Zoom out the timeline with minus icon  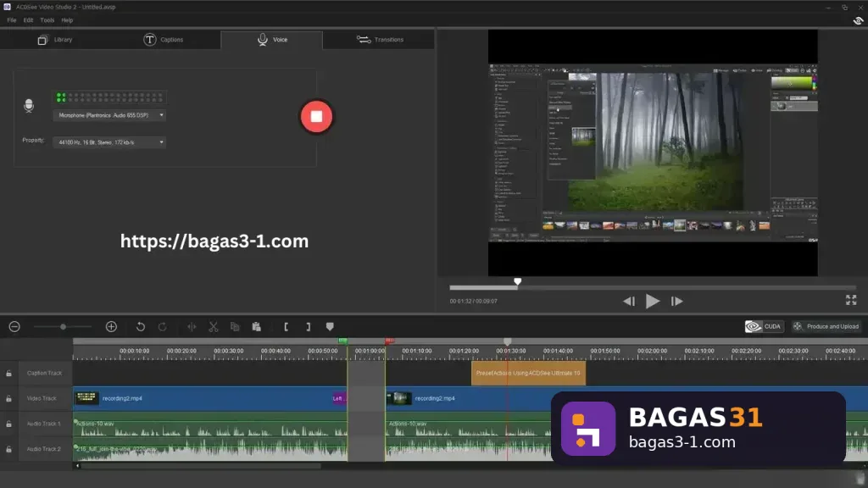click(x=14, y=326)
